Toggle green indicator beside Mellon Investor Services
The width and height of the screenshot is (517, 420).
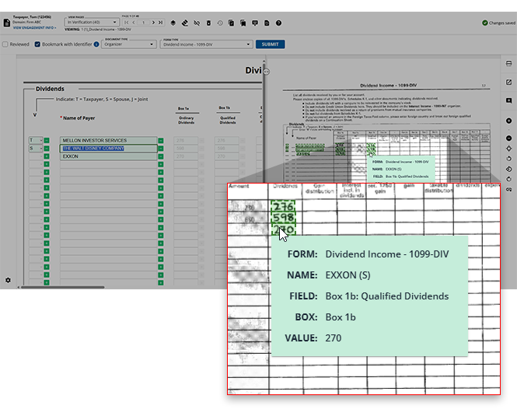[46, 141]
